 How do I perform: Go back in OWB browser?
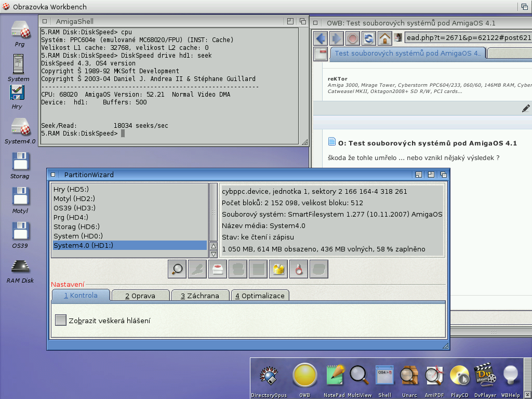321,38
